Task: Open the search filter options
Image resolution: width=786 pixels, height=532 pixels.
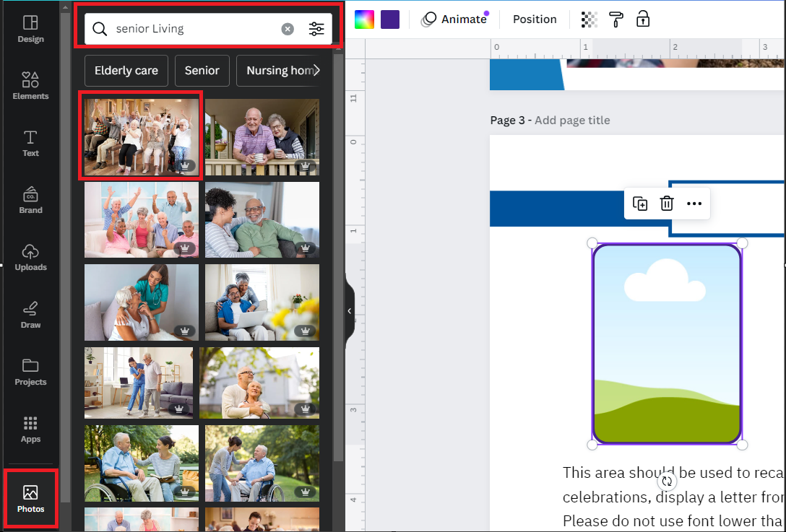Action: click(316, 29)
